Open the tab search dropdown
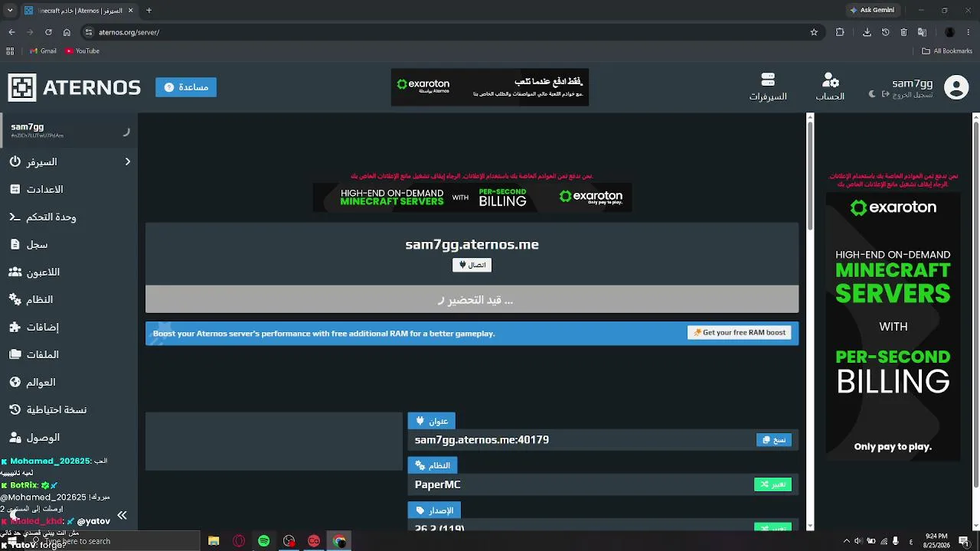980x551 pixels. pyautogui.click(x=9, y=11)
